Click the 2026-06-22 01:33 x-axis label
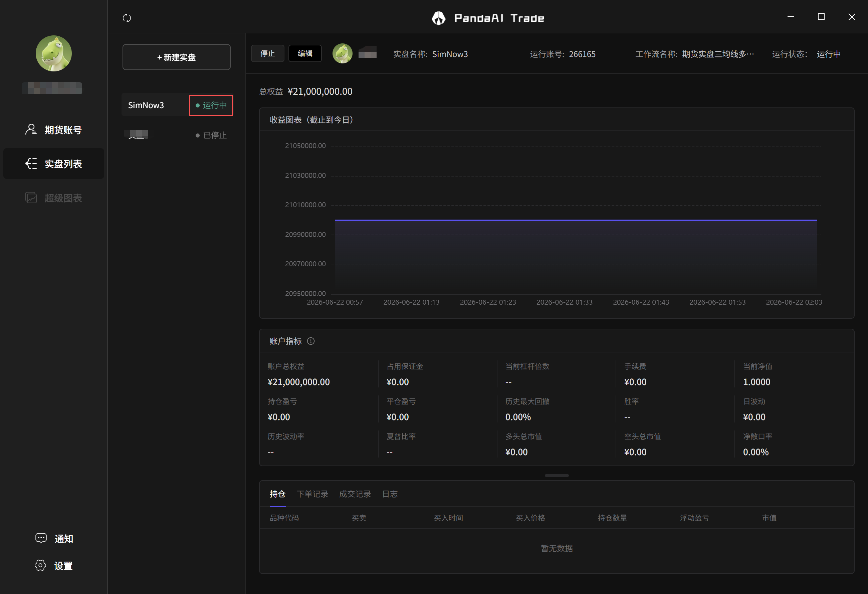The image size is (868, 594). tap(564, 302)
